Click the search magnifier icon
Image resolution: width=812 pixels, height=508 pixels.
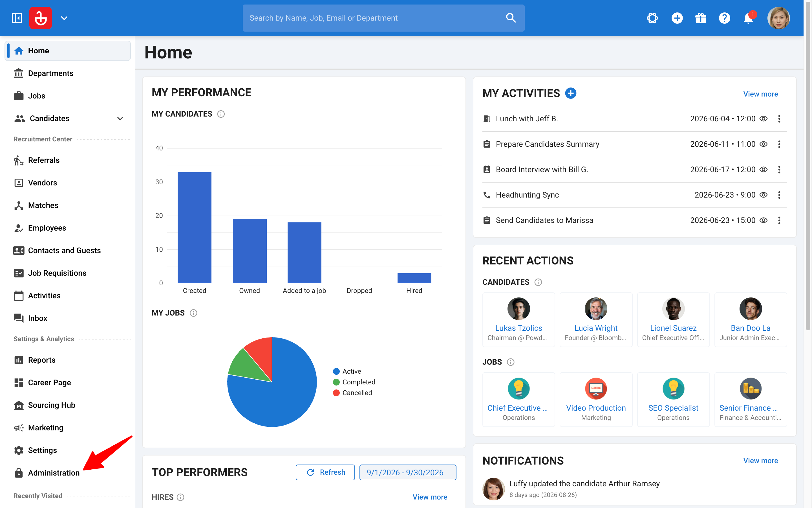click(x=511, y=18)
